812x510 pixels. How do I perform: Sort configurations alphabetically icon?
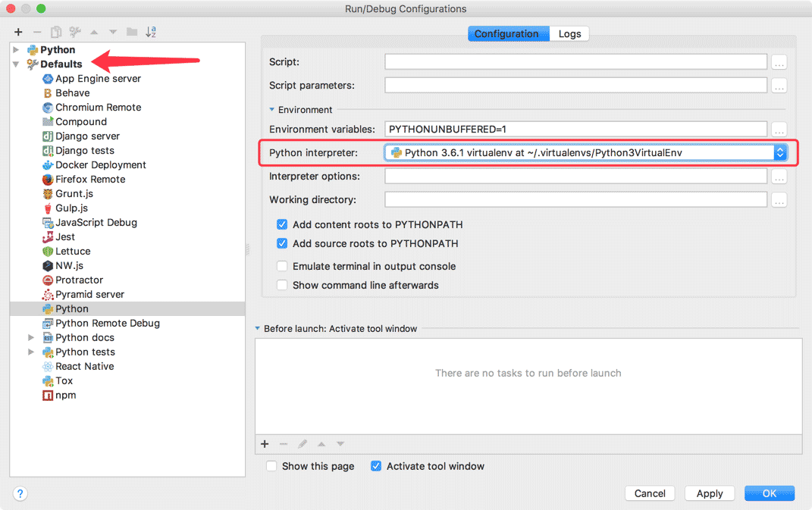point(151,32)
